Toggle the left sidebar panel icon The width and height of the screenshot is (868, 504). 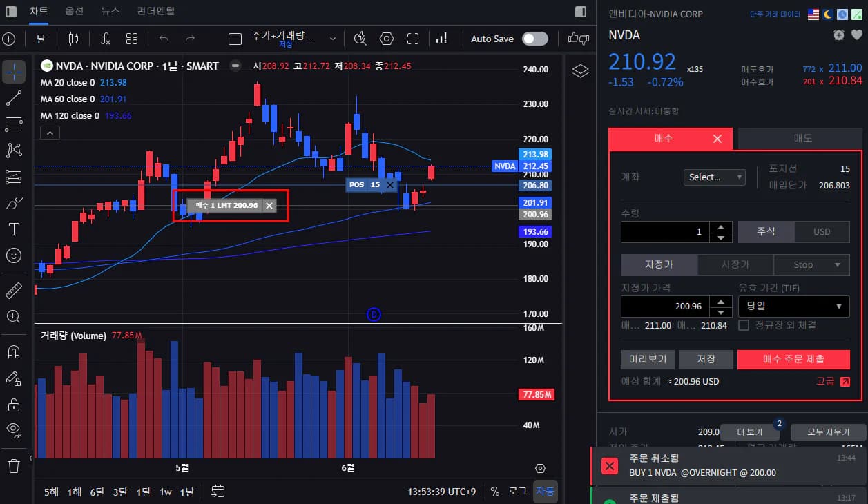11,11
